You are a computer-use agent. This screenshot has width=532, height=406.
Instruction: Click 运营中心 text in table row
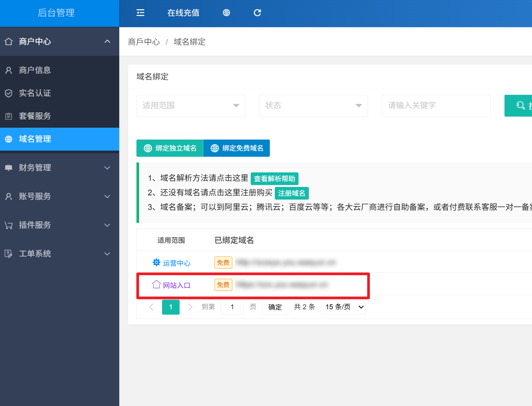coord(177,263)
